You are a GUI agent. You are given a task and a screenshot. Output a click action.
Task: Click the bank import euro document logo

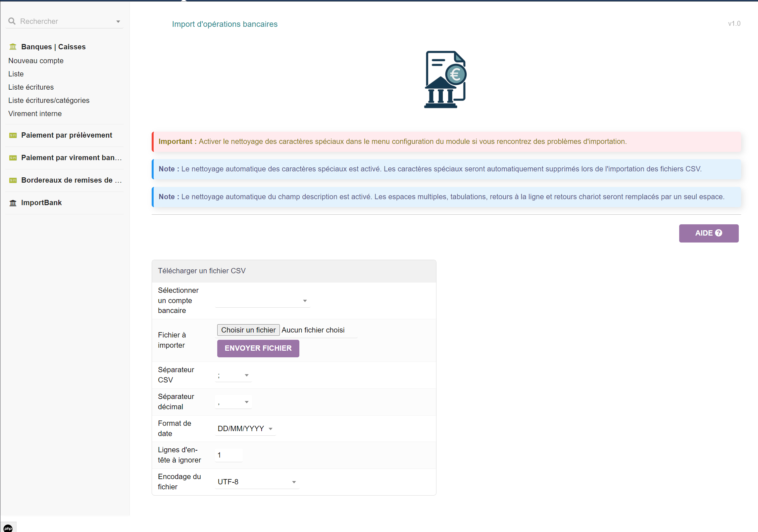tap(445, 79)
